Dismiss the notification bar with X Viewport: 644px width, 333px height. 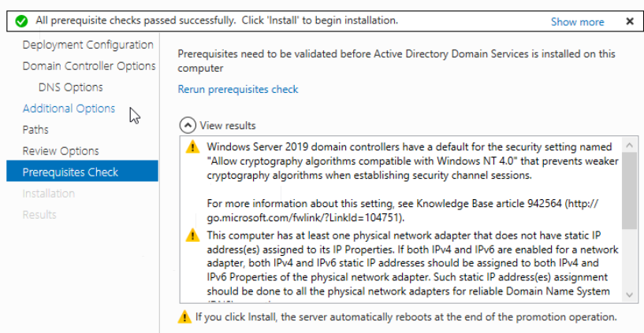[630, 21]
